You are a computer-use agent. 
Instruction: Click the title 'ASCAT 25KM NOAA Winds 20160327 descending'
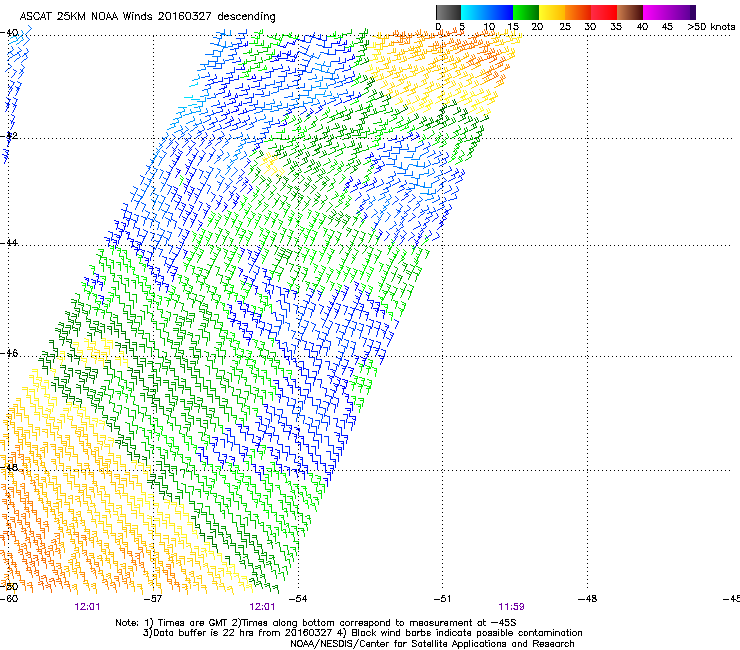pyautogui.click(x=147, y=17)
